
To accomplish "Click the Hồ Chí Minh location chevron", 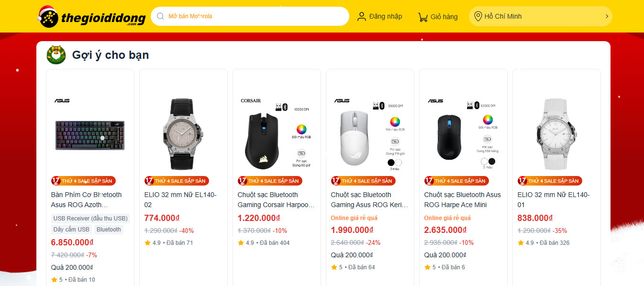I will pyautogui.click(x=607, y=16).
